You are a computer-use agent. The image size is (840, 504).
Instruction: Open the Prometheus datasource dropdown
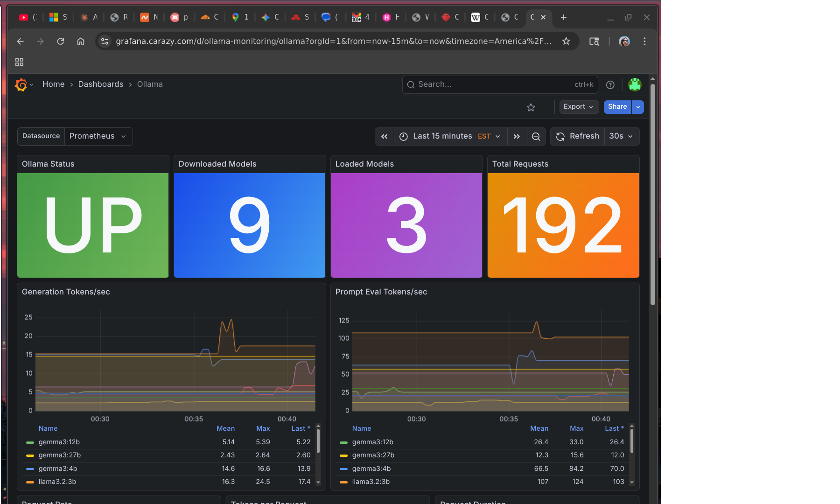click(x=98, y=136)
